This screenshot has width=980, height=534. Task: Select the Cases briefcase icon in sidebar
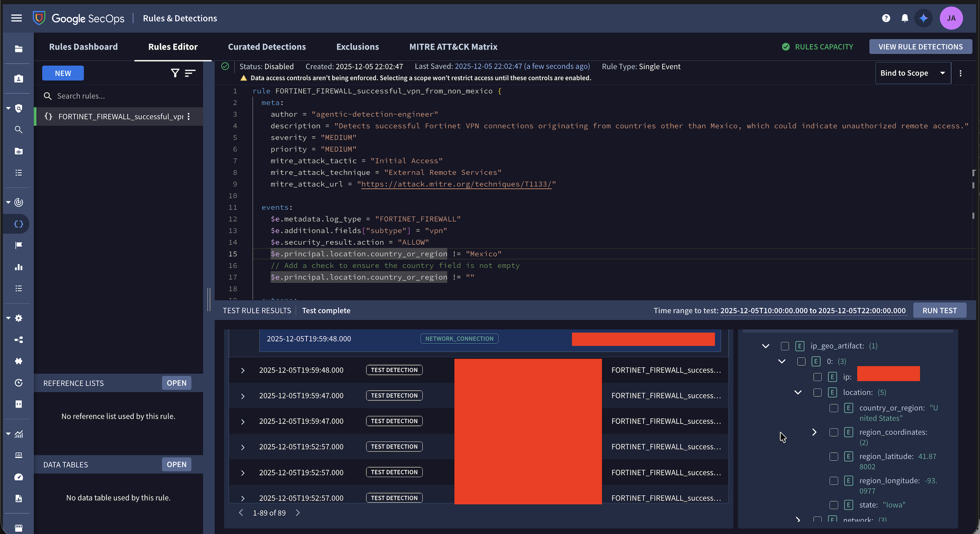[18, 79]
